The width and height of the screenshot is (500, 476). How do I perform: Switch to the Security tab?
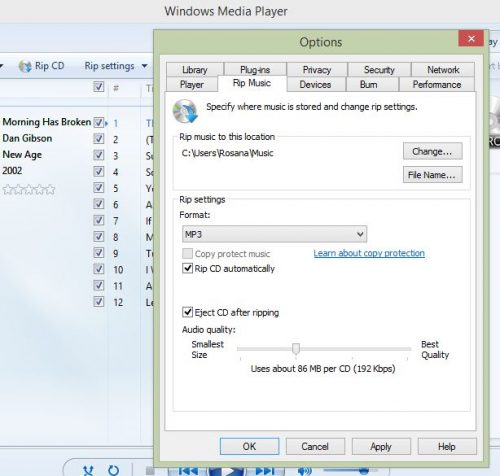[x=379, y=70]
